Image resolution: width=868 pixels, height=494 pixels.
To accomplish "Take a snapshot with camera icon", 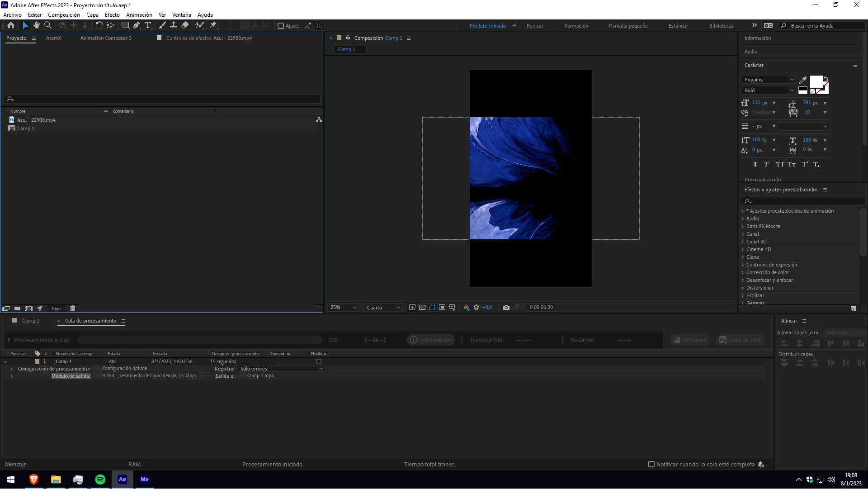I will (x=506, y=308).
